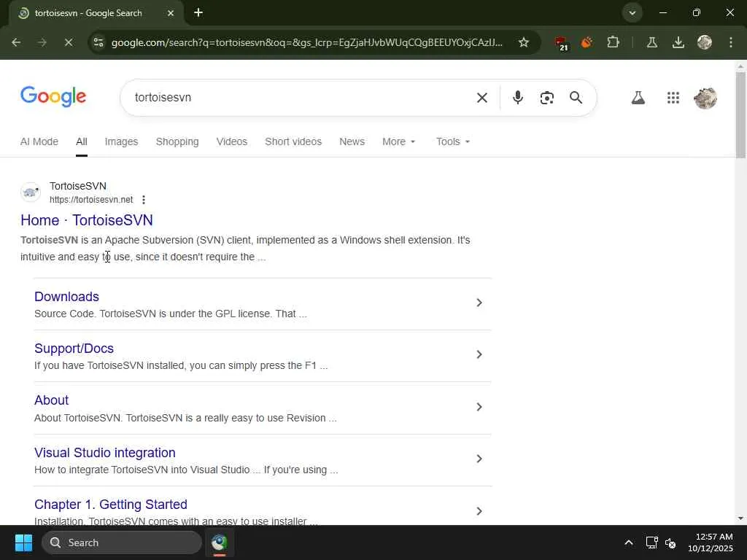Viewport: 747px width, 560px height.
Task: Open site information icon in address bar
Action: point(98,42)
